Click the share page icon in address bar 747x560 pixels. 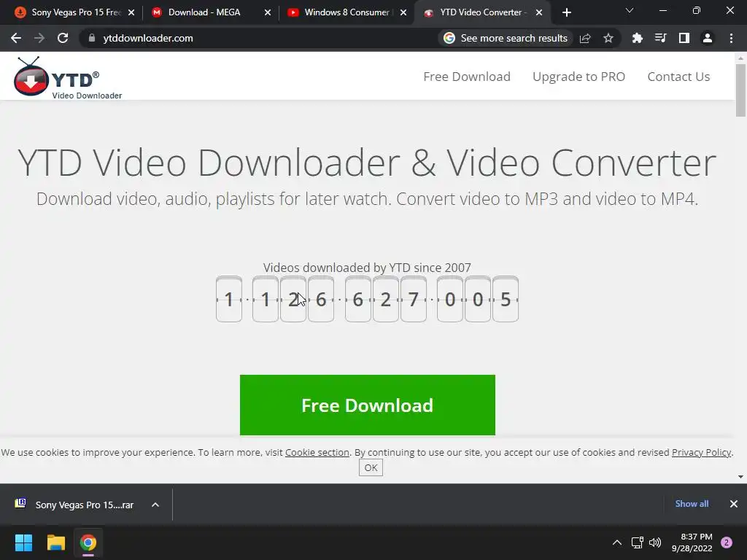coord(585,38)
